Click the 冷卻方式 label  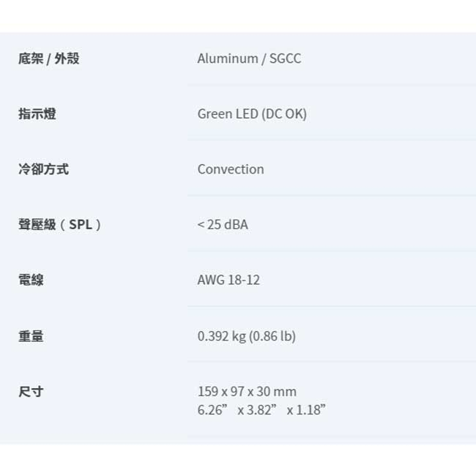coord(44,169)
